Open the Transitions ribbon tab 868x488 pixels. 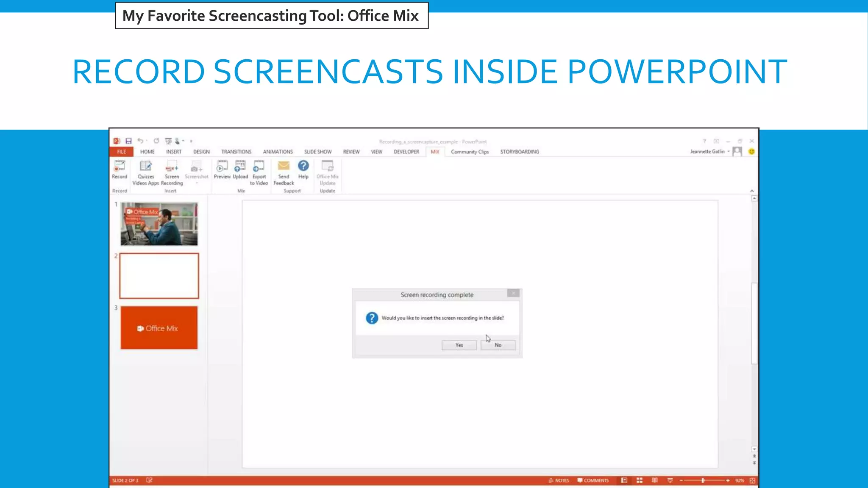236,152
